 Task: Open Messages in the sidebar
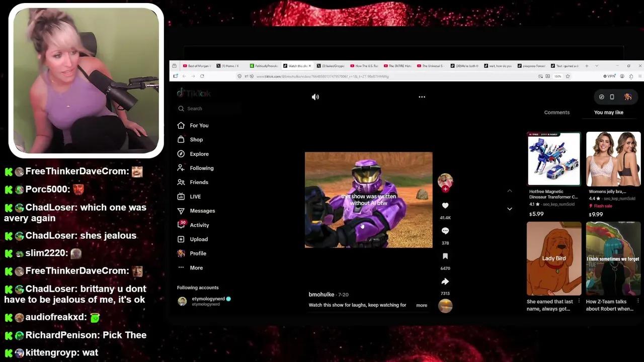(x=196, y=211)
